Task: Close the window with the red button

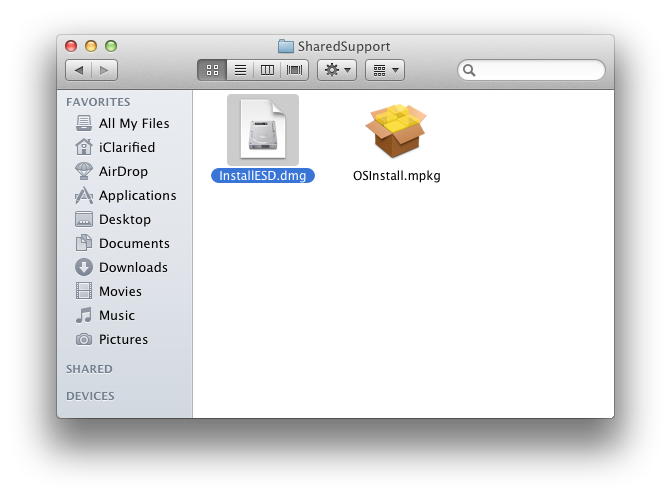Action: click(x=71, y=46)
